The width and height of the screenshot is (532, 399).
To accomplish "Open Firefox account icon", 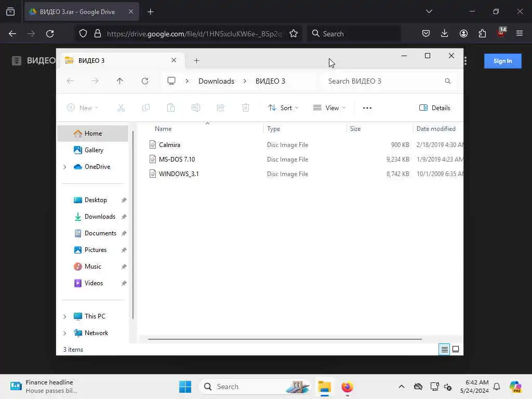I will pos(463,33).
